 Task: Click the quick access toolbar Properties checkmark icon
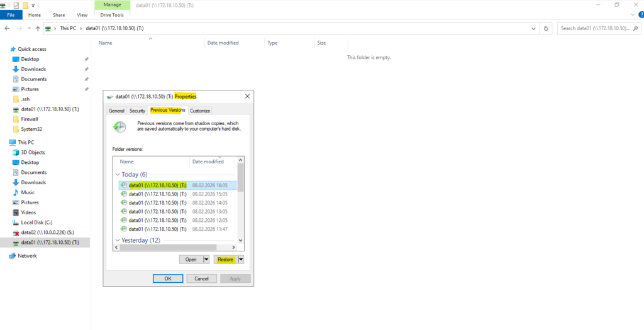tap(16, 5)
